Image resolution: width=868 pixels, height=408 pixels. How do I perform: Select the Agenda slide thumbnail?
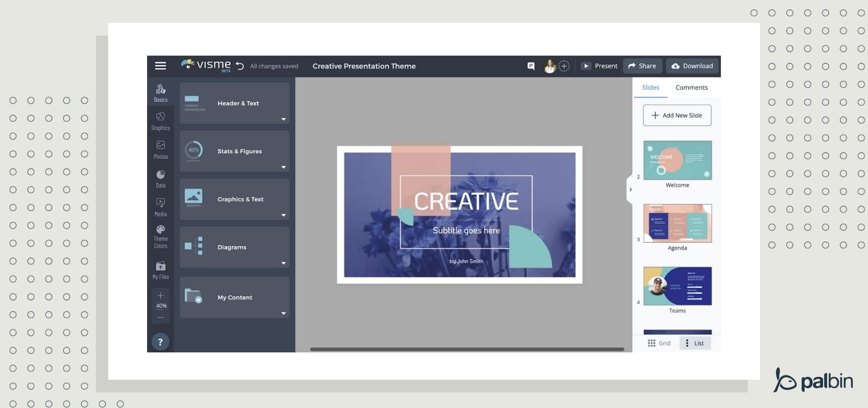(x=678, y=223)
